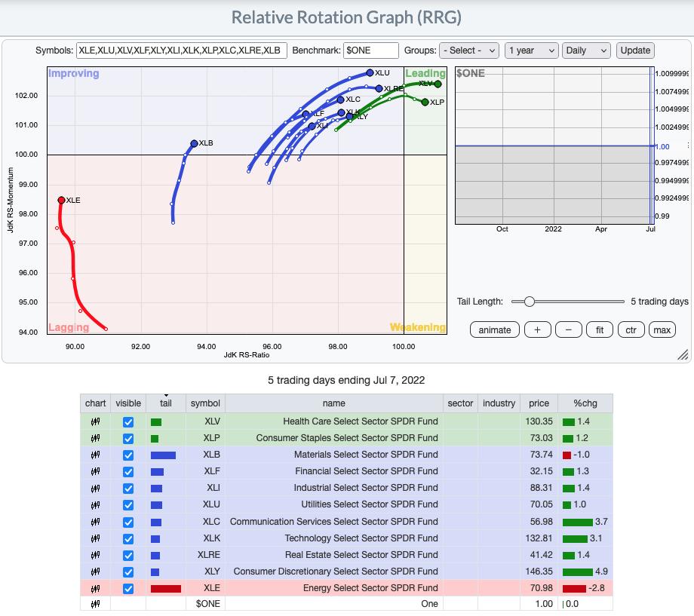Click the XLB blue tail bar

pyautogui.click(x=164, y=455)
